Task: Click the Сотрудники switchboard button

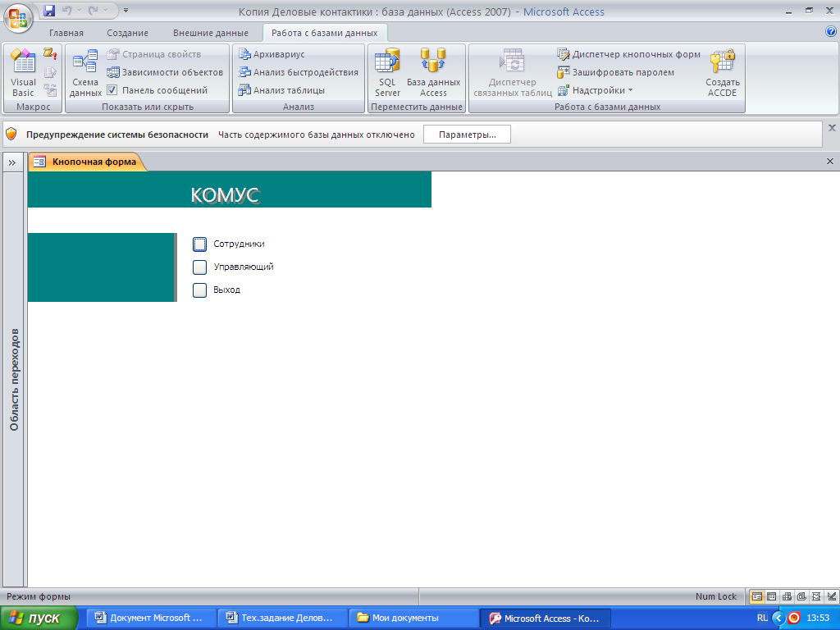Action: pyautogui.click(x=199, y=244)
